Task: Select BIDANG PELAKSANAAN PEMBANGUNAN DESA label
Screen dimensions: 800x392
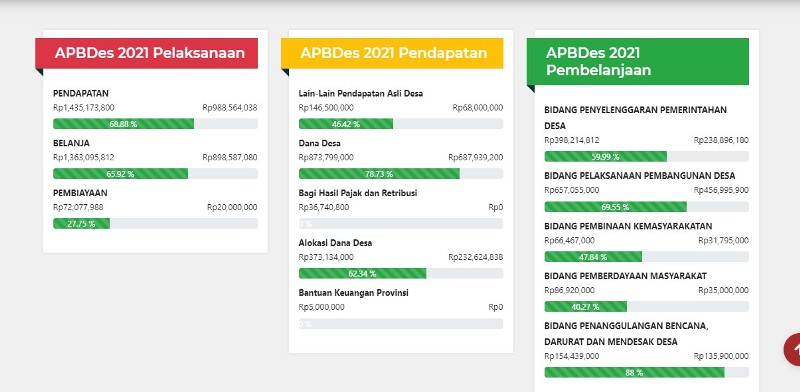Action: click(640, 176)
